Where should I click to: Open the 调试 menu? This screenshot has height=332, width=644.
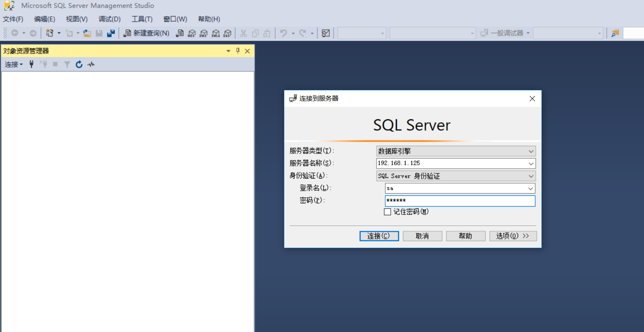pyautogui.click(x=109, y=19)
